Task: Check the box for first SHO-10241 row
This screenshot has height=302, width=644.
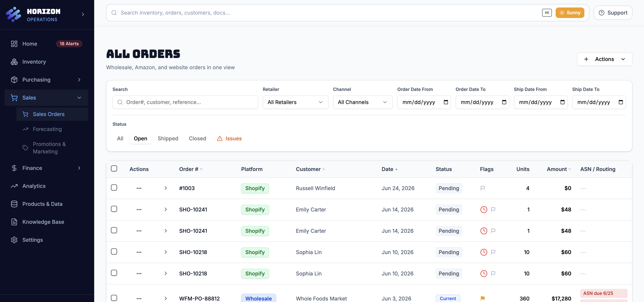Action: point(114,209)
